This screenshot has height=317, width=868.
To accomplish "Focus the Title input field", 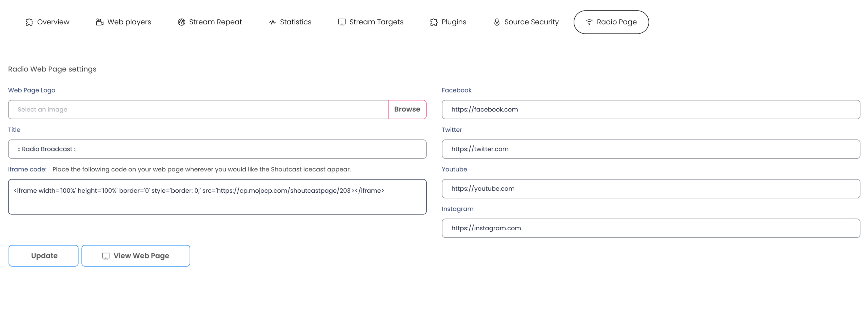I will 217,149.
